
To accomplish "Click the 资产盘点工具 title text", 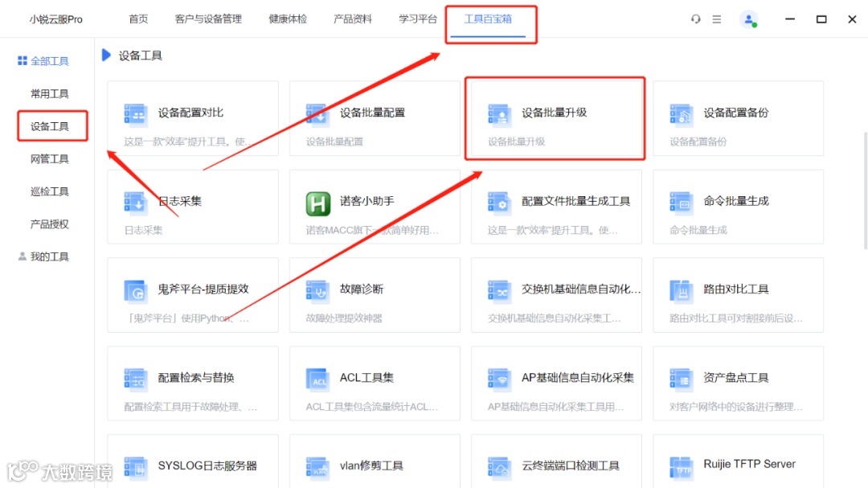I will click(x=735, y=377).
